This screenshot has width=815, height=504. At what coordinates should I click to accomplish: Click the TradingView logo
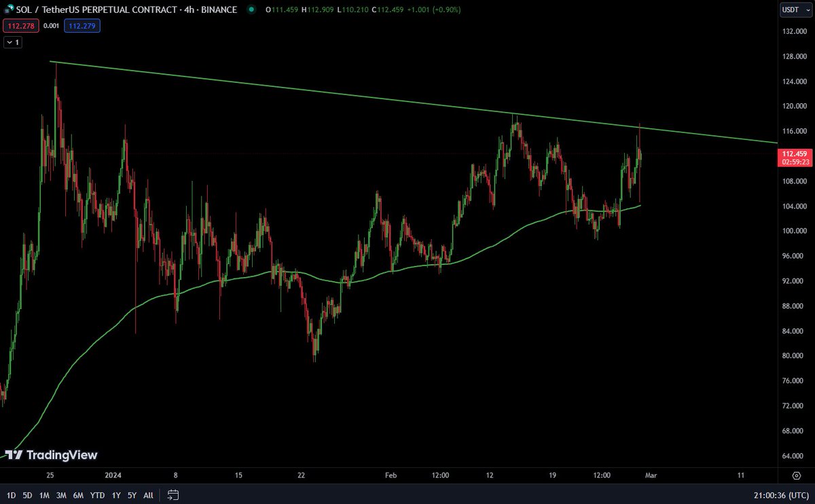(51, 455)
